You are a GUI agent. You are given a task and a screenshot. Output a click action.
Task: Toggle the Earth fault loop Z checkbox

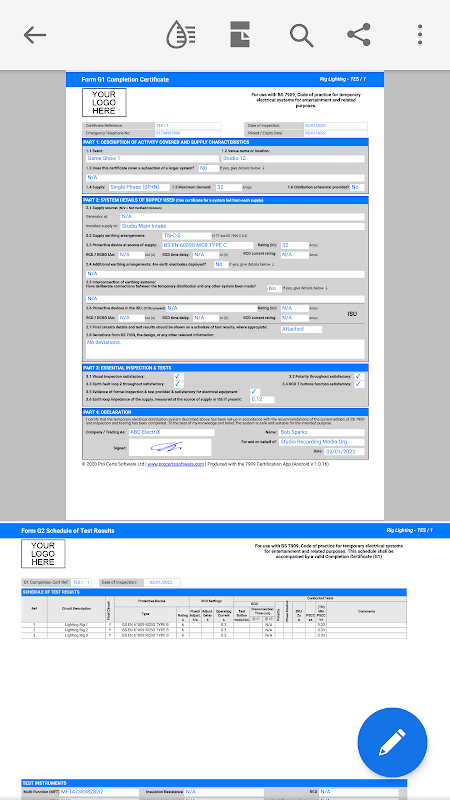tap(179, 384)
